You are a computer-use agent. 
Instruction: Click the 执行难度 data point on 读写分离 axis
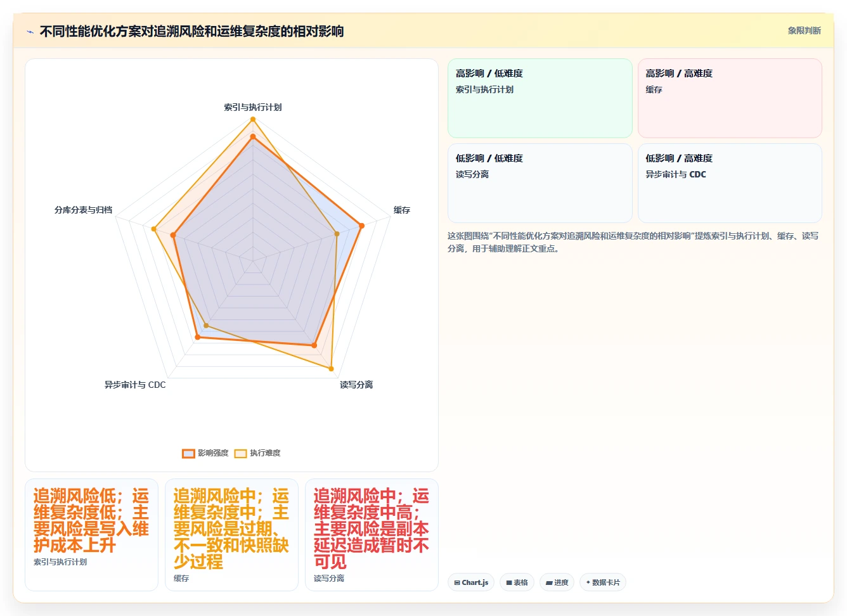(331, 368)
